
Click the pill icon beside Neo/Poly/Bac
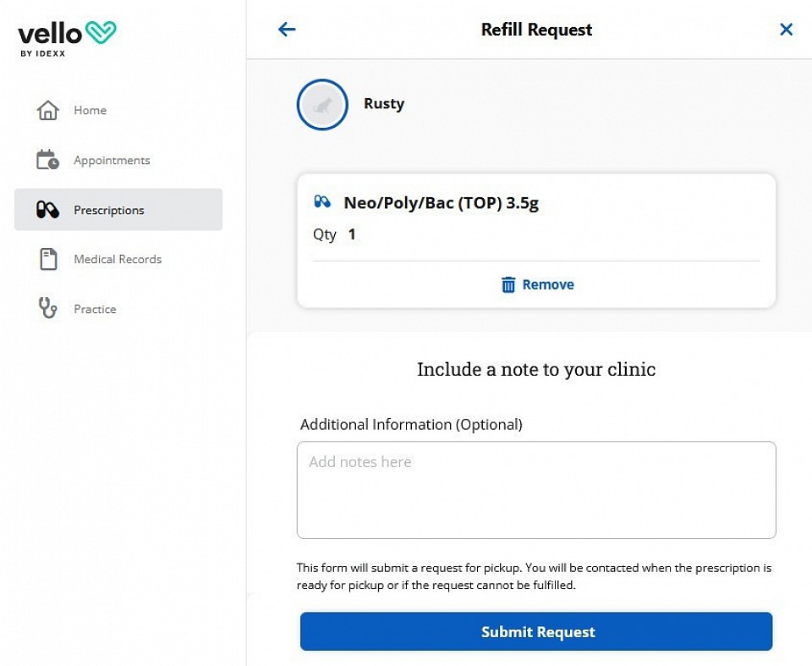[322, 201]
